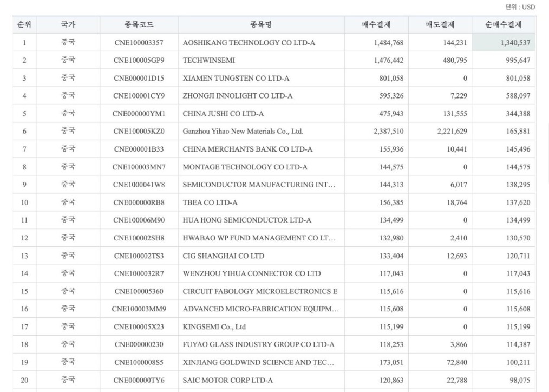This screenshot has width=549, height=392.
Task: Click stock code CNE1000041W8
Action: 139,185
